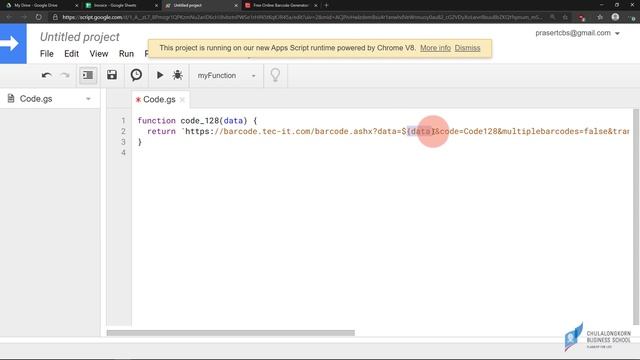Open the myFunction selector dropdown
The height and width of the screenshot is (360, 640).
tap(226, 76)
